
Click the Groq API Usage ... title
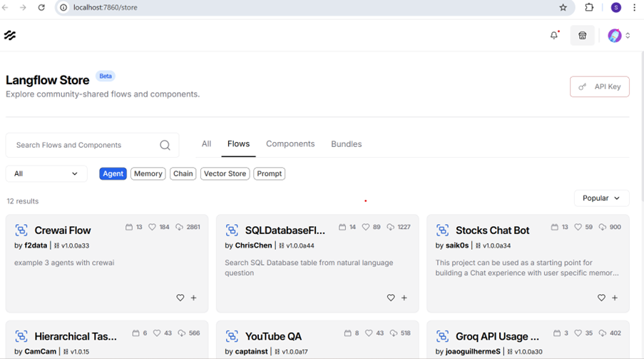pyautogui.click(x=497, y=336)
